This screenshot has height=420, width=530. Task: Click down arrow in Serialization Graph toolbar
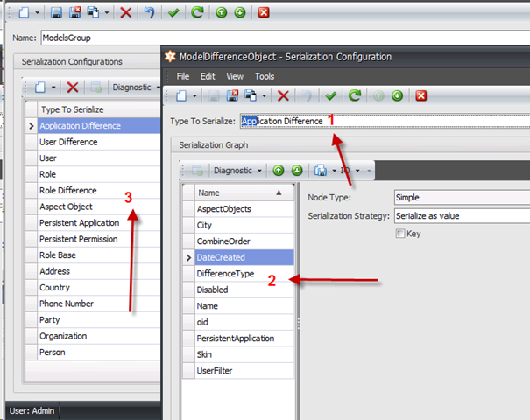point(297,171)
